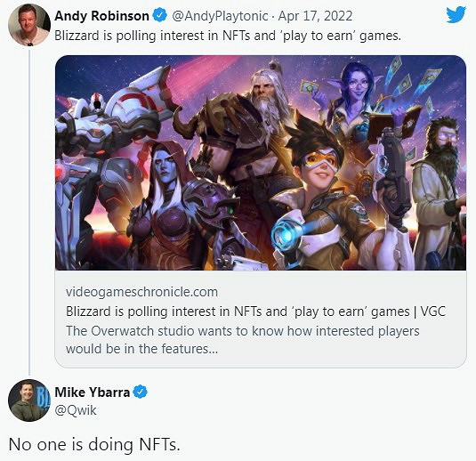Open the VGC article headline in card
Screen dimensions: 476x461
(x=255, y=311)
